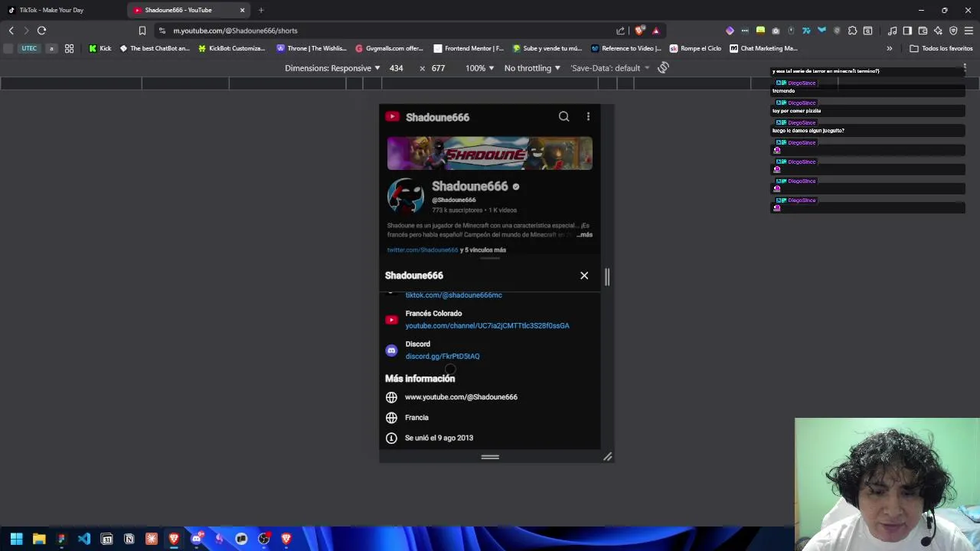Click the bottom viewport resize handle
Viewport: 980px width, 551px height.
[490, 457]
